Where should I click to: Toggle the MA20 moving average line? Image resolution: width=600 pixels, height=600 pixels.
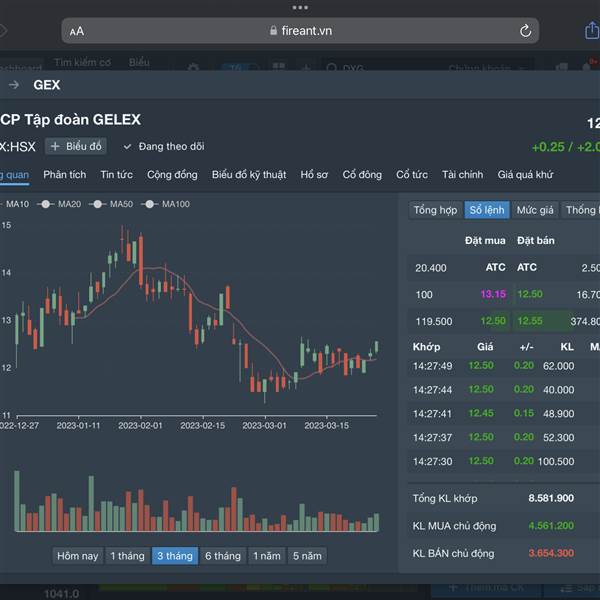[59, 204]
